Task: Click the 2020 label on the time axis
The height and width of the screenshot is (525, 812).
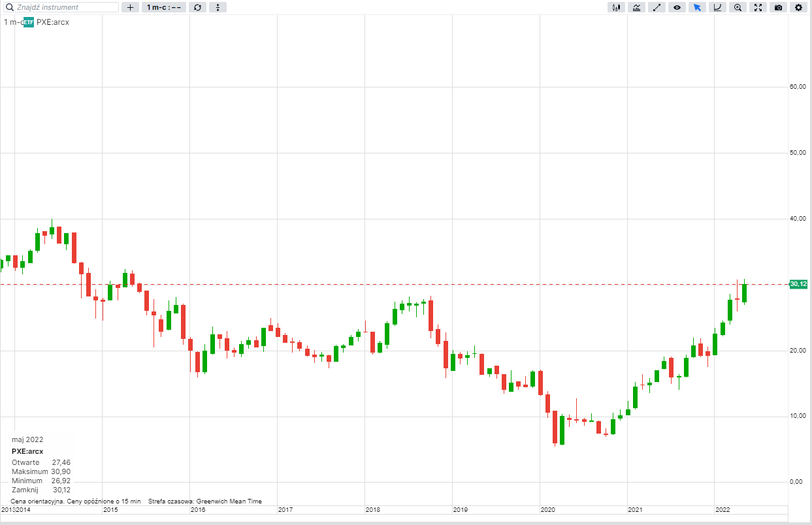Action: (x=548, y=509)
